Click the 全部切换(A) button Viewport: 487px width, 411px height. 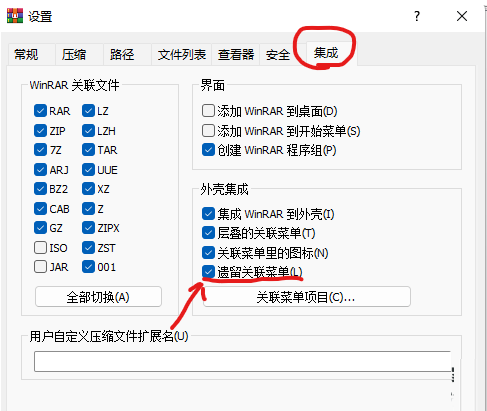(98, 297)
